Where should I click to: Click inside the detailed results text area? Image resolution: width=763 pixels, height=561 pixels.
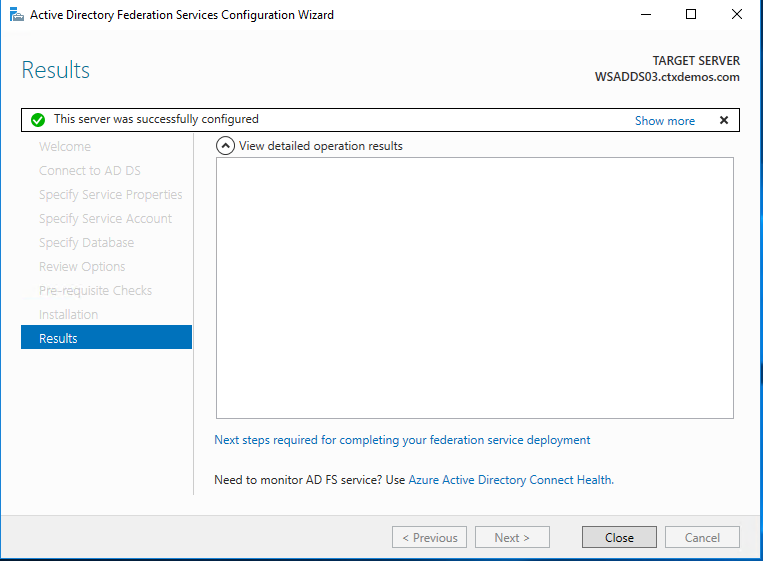475,288
